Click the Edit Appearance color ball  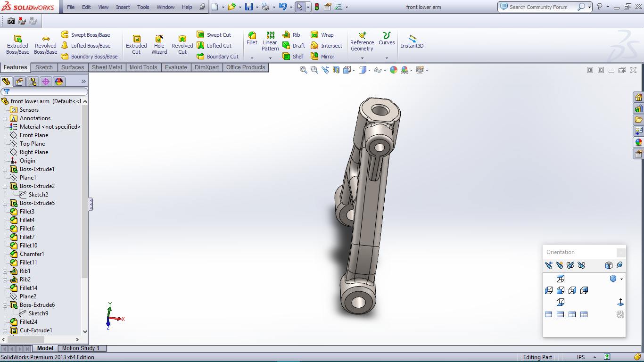coord(393,70)
